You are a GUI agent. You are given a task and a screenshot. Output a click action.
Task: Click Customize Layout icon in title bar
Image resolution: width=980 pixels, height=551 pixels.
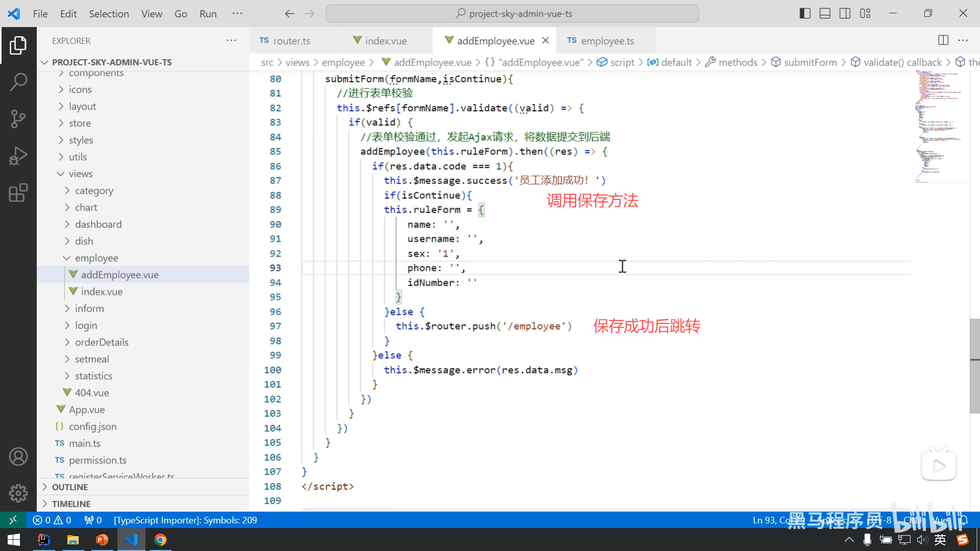865,14
